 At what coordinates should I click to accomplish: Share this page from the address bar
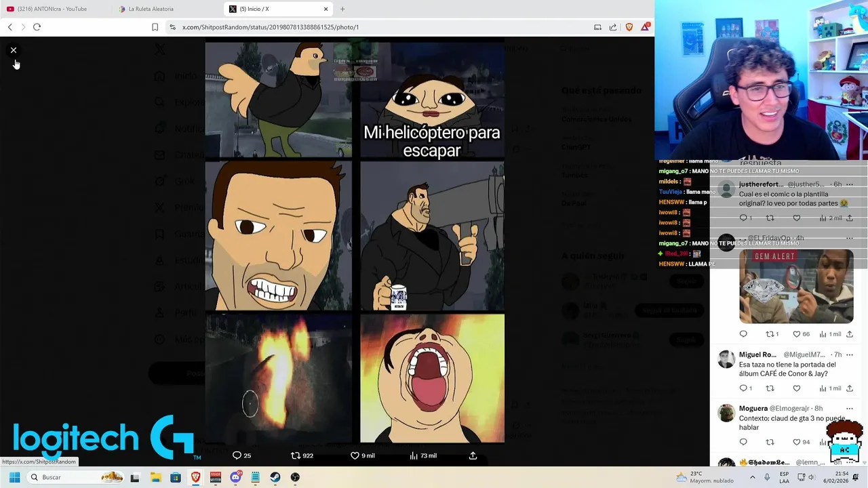(x=613, y=27)
